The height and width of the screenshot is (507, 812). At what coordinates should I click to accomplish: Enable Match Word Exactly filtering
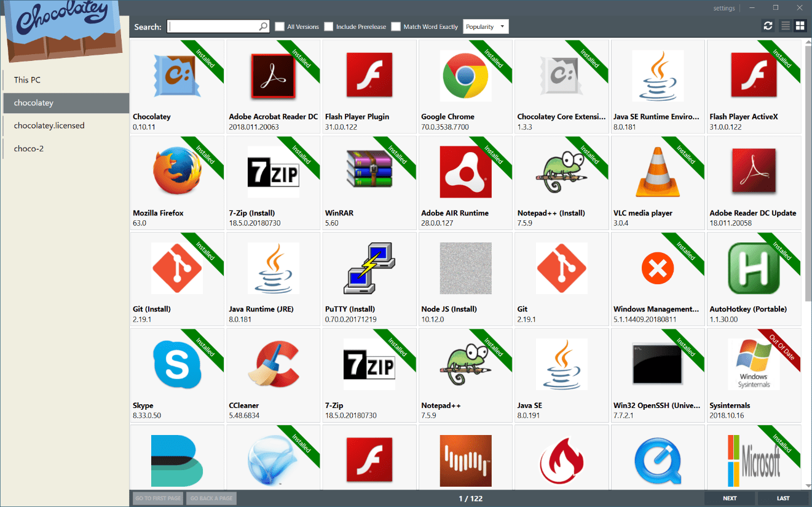(396, 26)
